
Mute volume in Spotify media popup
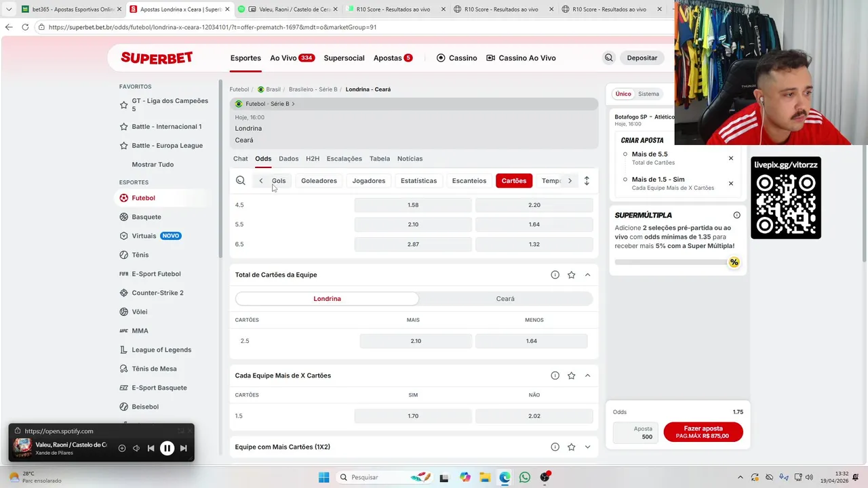136,448
